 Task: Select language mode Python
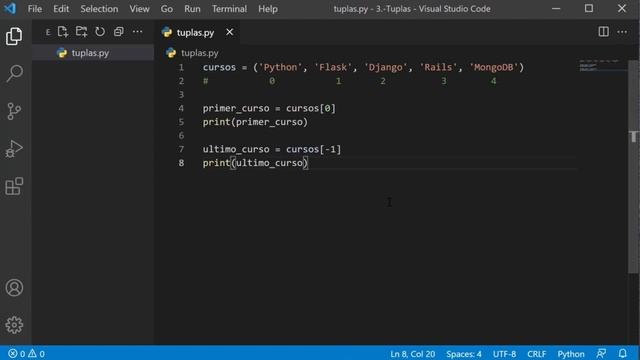571,353
